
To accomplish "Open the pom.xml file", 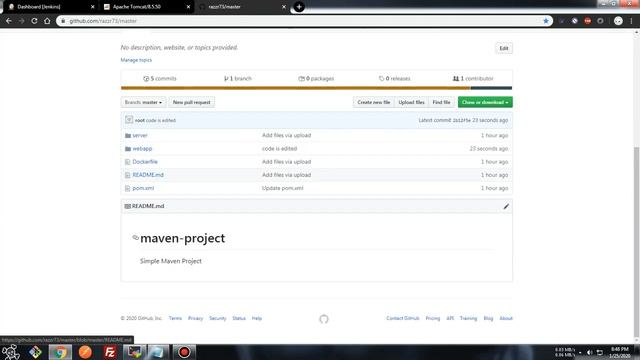I will pos(143,188).
